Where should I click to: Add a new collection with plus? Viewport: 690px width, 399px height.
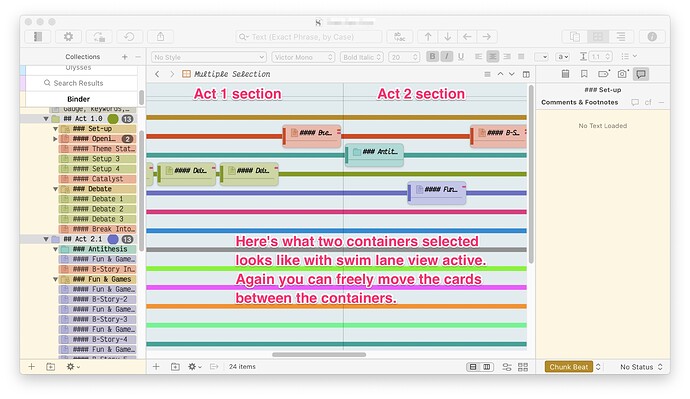(125, 57)
